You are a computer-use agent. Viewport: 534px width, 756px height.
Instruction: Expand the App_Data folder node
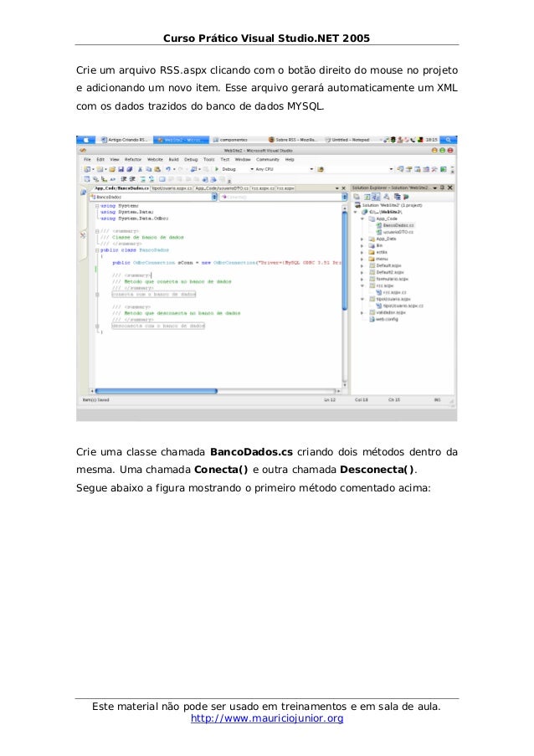point(362,239)
